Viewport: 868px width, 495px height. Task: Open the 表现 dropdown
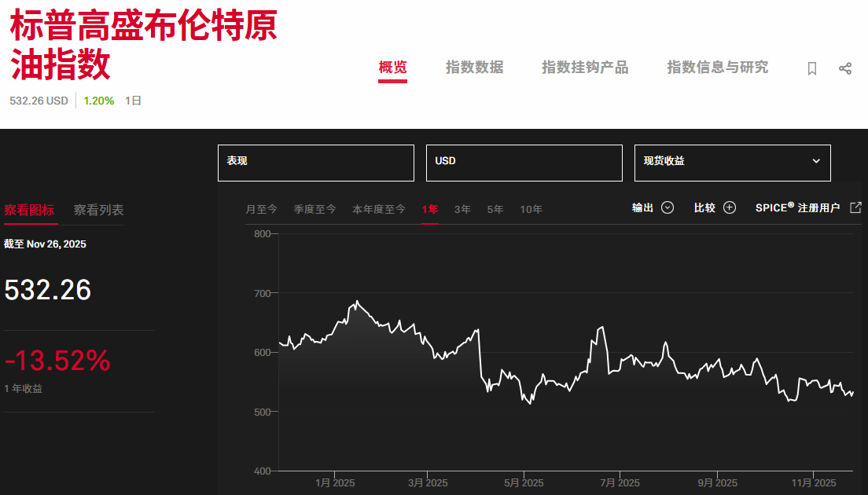pyautogui.click(x=315, y=163)
